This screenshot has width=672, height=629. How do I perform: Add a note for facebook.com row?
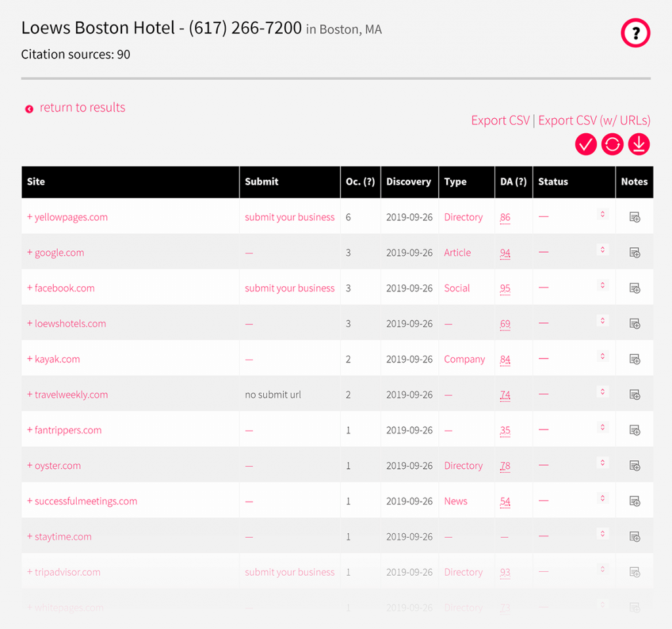[x=635, y=288]
